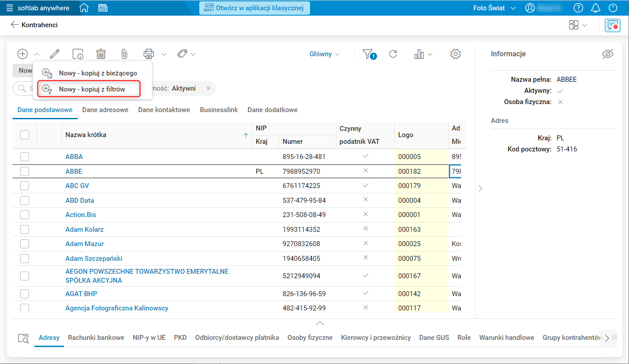Remove the Aktywni filter chip
This screenshot has height=364, width=629.
pyautogui.click(x=208, y=88)
